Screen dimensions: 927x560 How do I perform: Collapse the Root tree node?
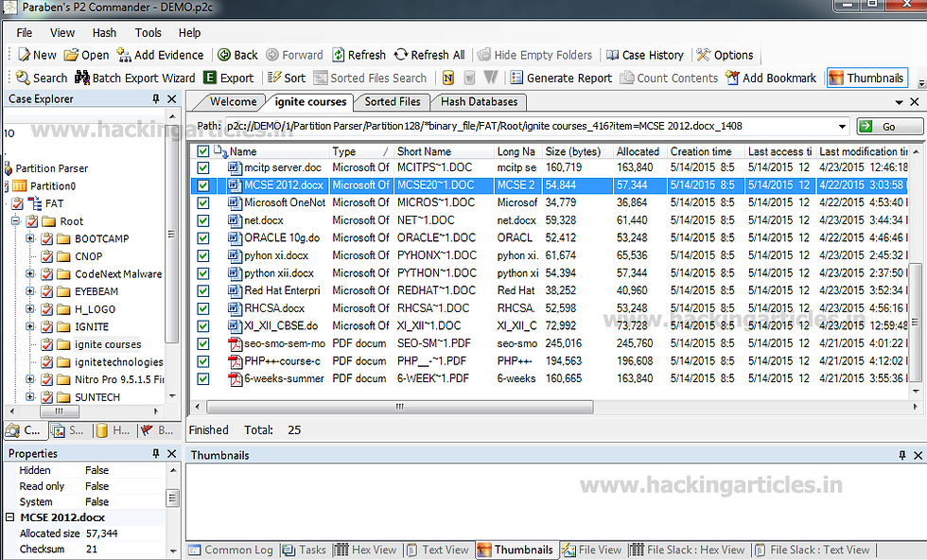point(16,221)
